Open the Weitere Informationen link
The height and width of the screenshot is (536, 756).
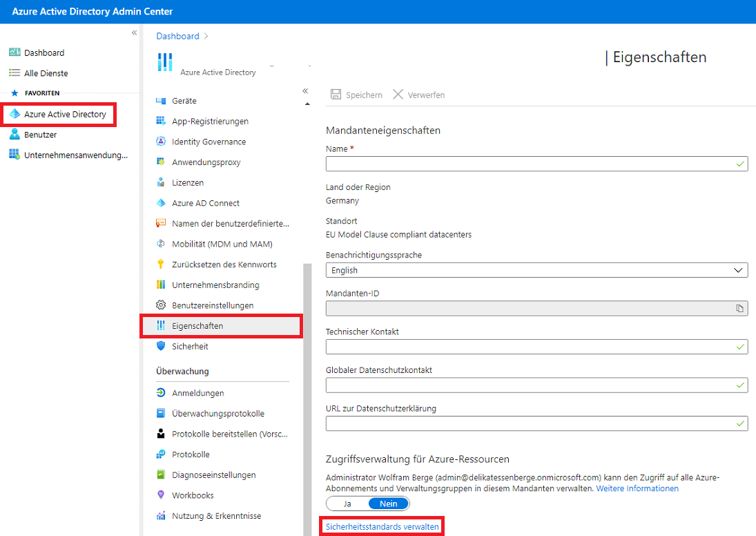tap(637, 488)
